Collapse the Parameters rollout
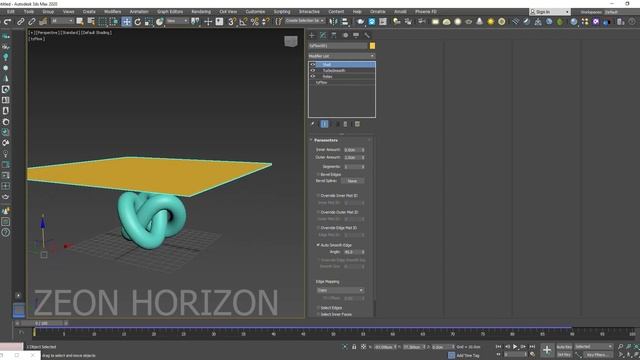This screenshot has height=360, width=640. [326, 140]
